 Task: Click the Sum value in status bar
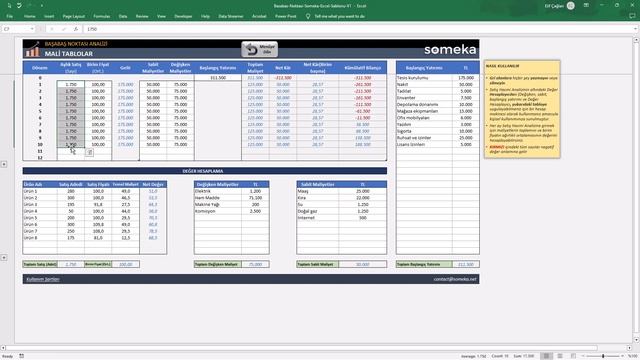(x=523, y=356)
